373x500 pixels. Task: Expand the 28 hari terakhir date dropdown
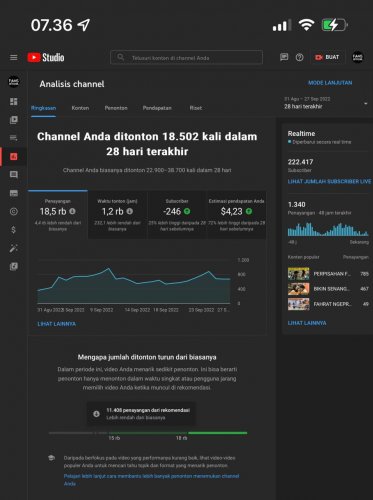(x=326, y=103)
